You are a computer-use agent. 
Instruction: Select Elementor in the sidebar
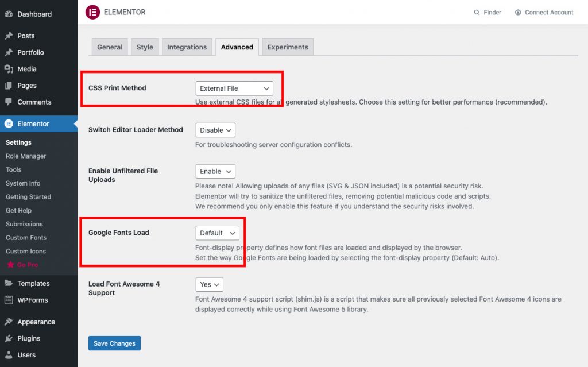click(38, 124)
